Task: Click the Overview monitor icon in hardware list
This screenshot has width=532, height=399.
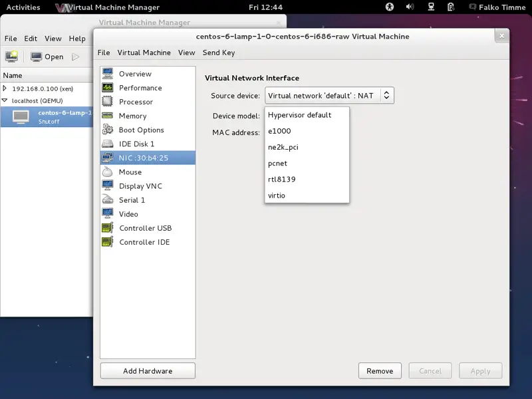Action: [x=108, y=74]
